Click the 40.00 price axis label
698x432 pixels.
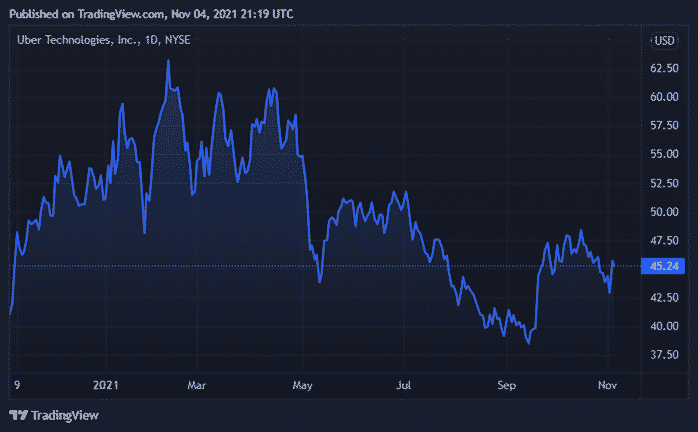tap(664, 326)
